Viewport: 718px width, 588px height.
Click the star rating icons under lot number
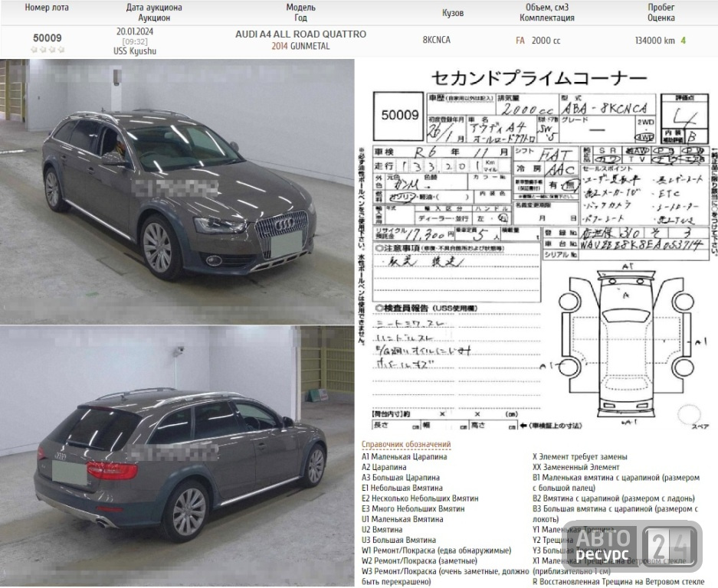pyautogui.click(x=48, y=50)
